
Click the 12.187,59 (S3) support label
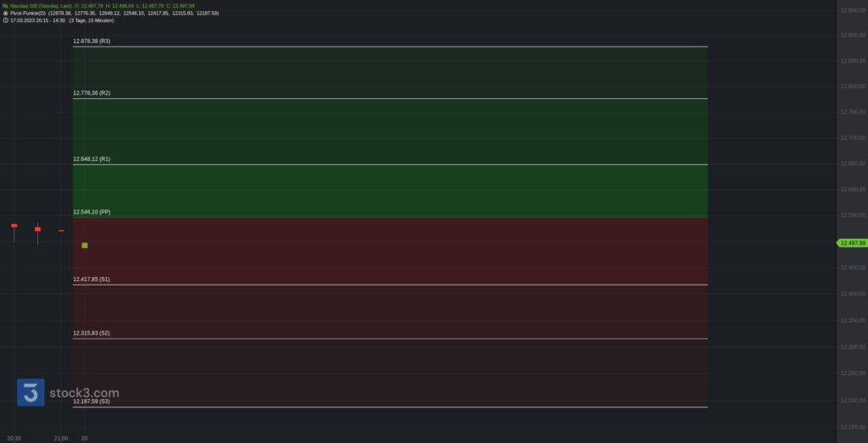pyautogui.click(x=92, y=401)
